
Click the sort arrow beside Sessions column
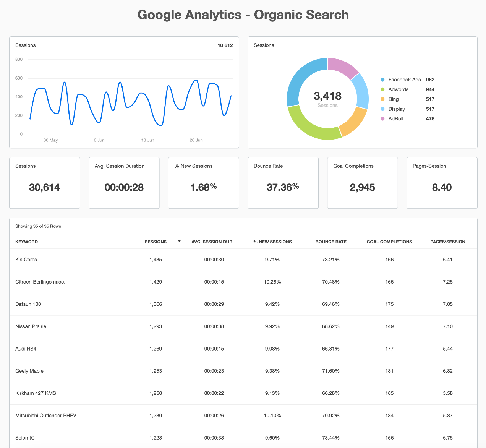pyautogui.click(x=179, y=242)
